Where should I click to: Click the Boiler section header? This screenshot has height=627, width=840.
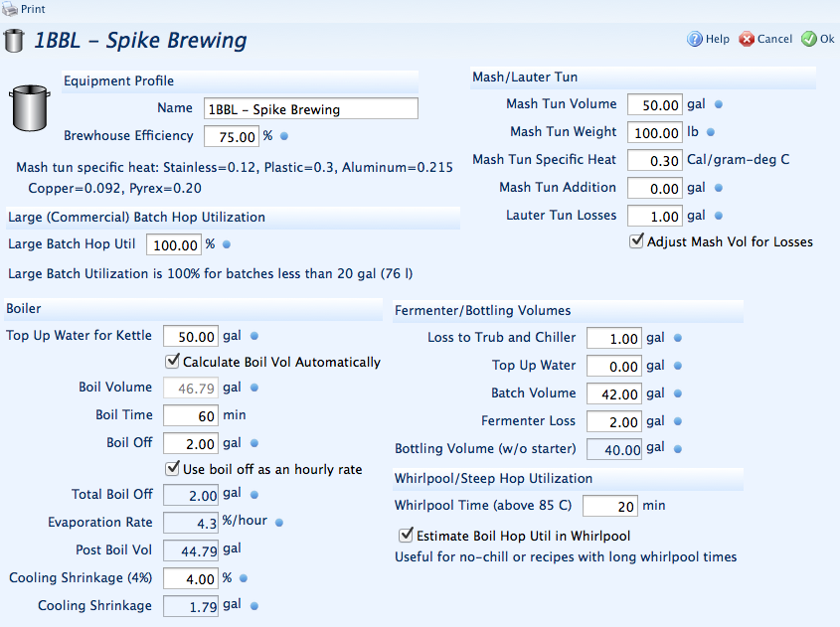(x=194, y=309)
